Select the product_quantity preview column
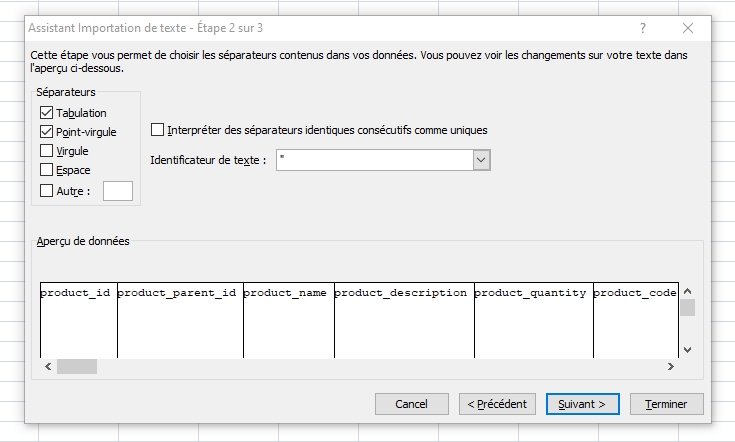The width and height of the screenshot is (735, 442). coord(534,320)
